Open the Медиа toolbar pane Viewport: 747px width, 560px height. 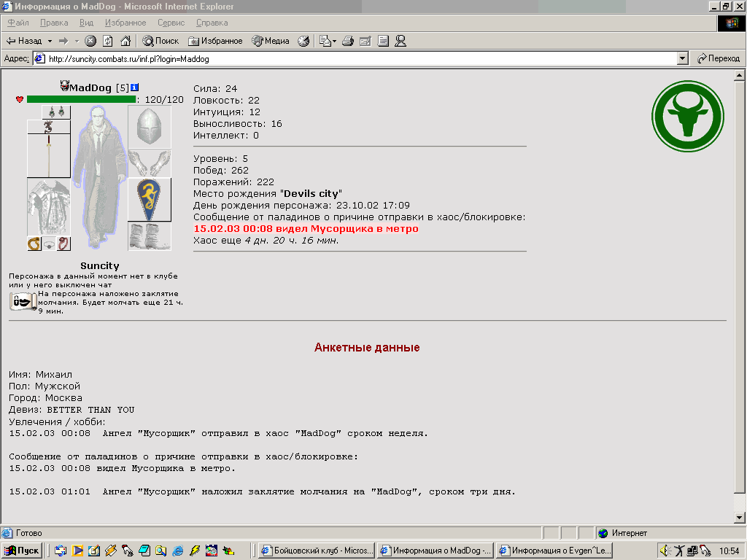271,41
